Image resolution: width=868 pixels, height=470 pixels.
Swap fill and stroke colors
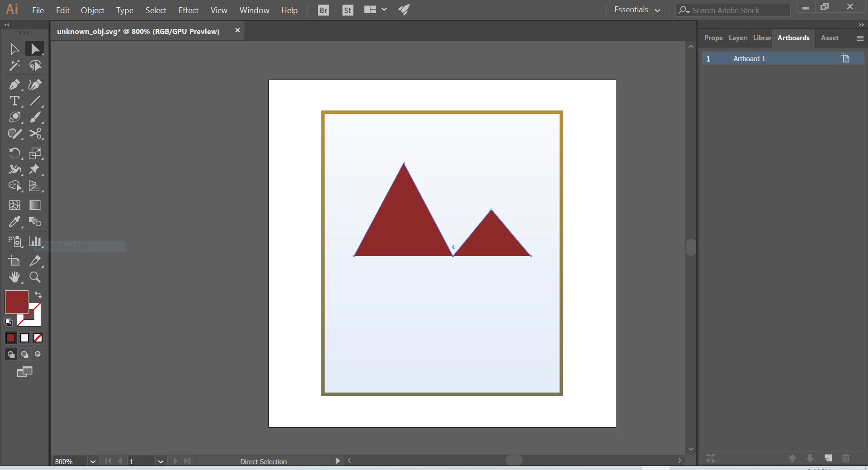[38, 295]
